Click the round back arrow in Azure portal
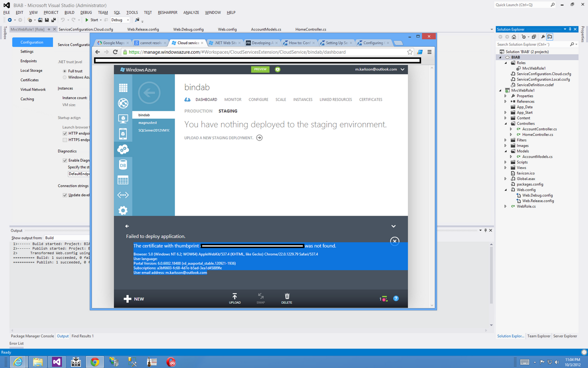 [149, 93]
